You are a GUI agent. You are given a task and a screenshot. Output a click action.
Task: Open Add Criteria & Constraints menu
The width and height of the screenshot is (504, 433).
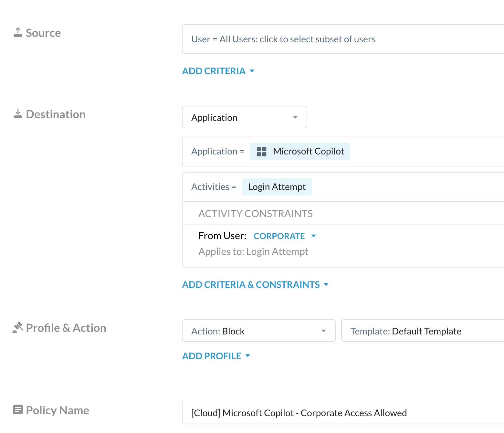[x=255, y=285]
